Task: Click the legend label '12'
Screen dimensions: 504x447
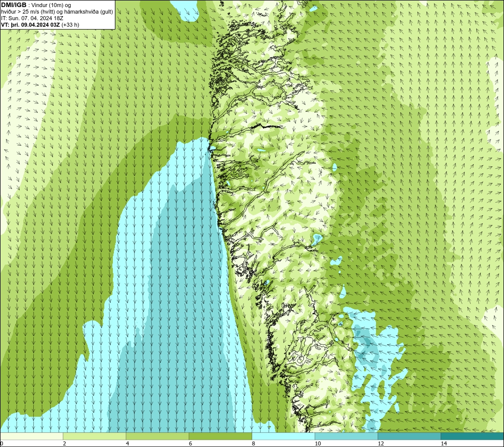Action: [x=381, y=443]
